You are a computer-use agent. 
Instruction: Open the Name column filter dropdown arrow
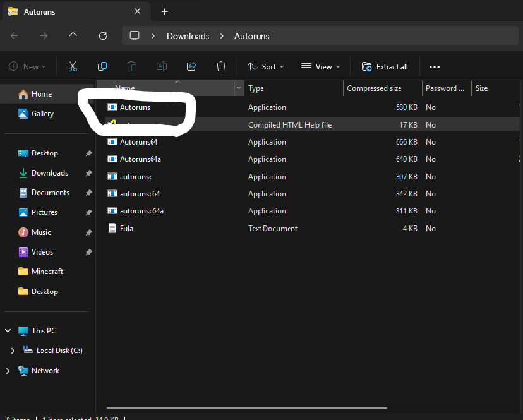[x=239, y=88]
